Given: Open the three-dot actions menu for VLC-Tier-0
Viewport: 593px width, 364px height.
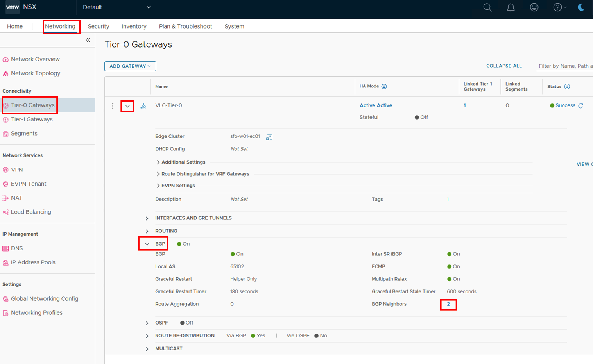Looking at the screenshot, I should point(113,106).
